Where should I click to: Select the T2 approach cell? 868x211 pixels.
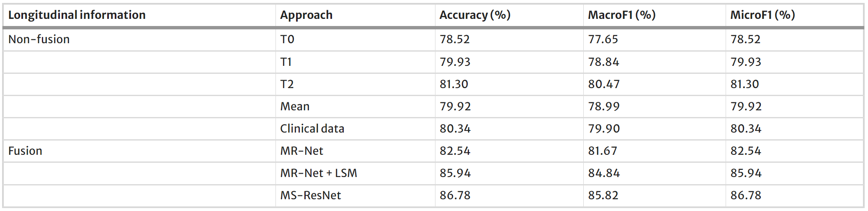[287, 84]
